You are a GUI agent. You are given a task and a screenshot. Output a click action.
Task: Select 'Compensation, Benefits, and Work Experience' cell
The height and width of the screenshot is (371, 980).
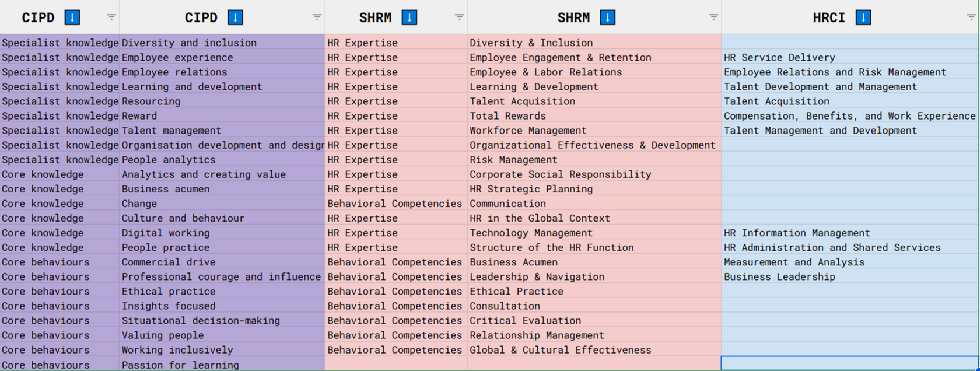(x=849, y=116)
